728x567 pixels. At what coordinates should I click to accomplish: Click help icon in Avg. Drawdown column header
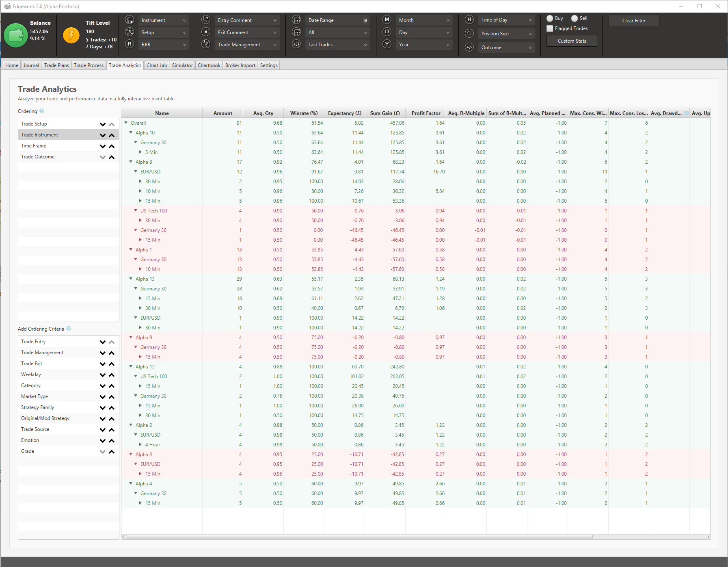point(687,113)
